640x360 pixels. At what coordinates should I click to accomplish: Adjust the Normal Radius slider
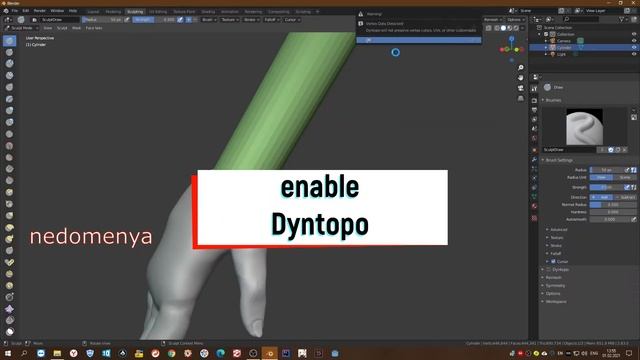[x=613, y=204]
